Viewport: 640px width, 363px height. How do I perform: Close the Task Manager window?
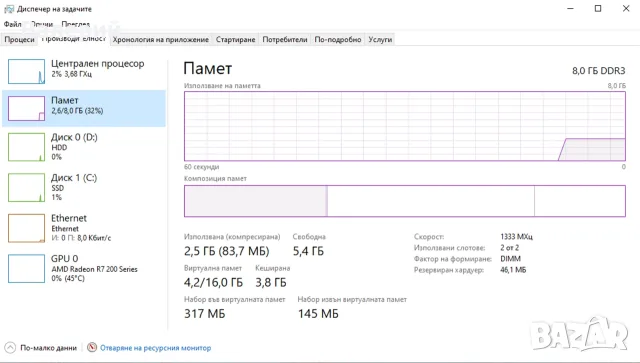coord(626,9)
